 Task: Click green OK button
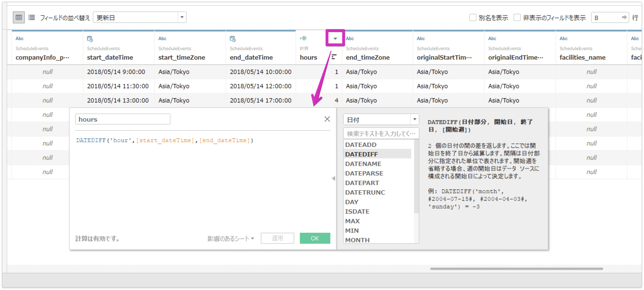point(315,238)
